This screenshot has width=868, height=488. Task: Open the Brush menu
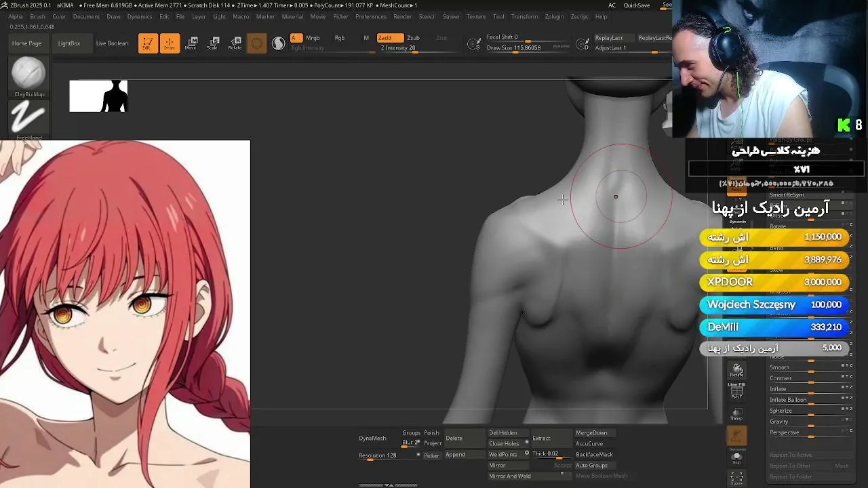click(x=37, y=16)
